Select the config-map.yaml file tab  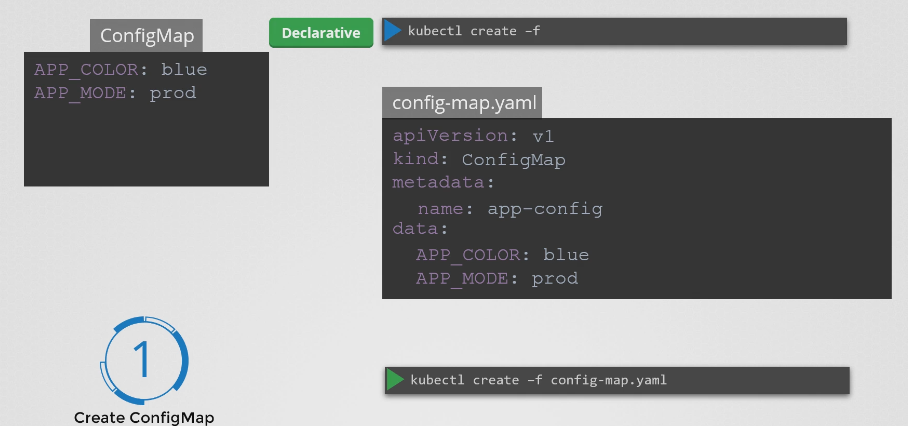coord(462,103)
